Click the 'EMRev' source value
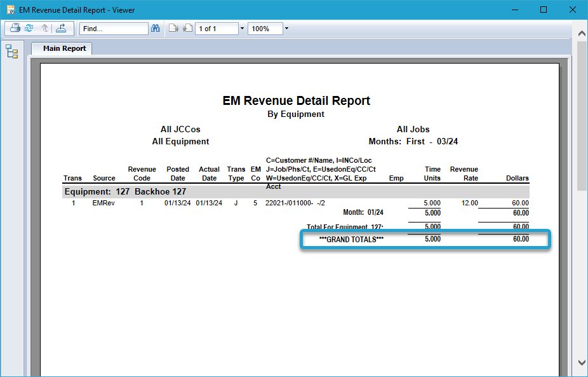Image resolution: width=588 pixels, height=377 pixels. click(104, 203)
